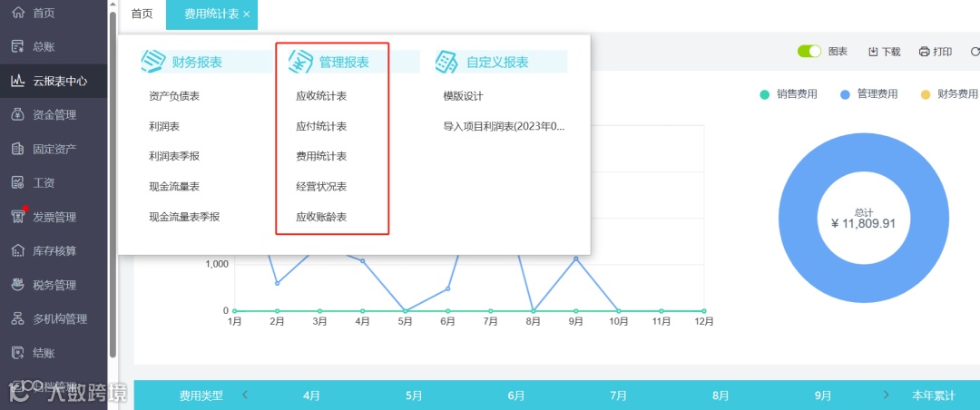
Task: Go to next months with right chevron
Action: [x=887, y=395]
